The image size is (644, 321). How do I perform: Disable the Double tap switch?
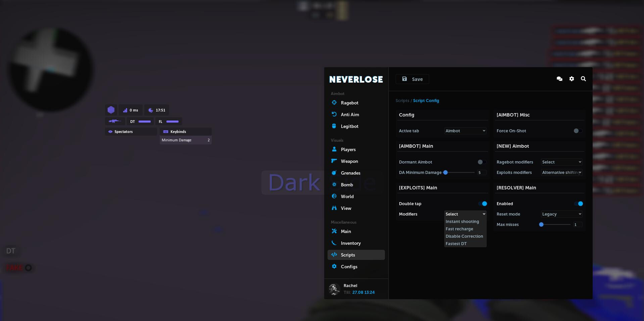tap(483, 203)
